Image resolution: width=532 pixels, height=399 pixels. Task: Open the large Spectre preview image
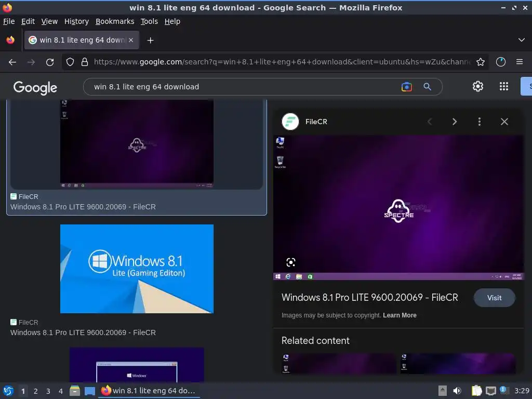click(x=398, y=207)
